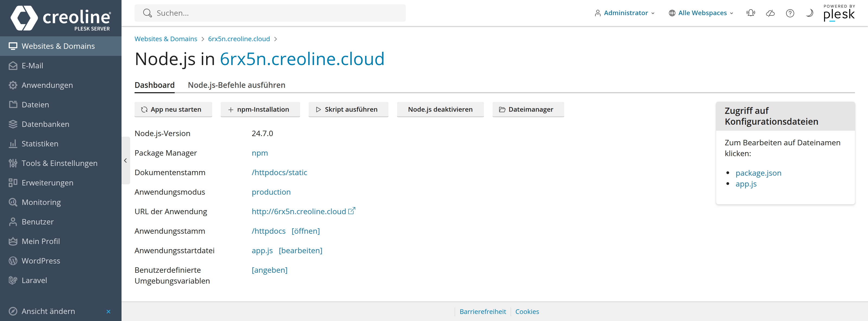Click the Anwendungen gear icon
Viewport: 868px width, 321px height.
click(13, 85)
